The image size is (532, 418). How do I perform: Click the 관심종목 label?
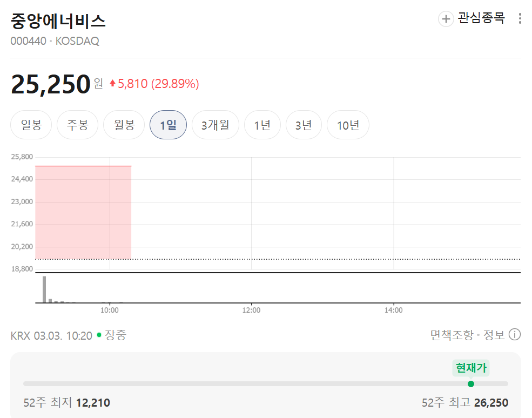(x=481, y=18)
